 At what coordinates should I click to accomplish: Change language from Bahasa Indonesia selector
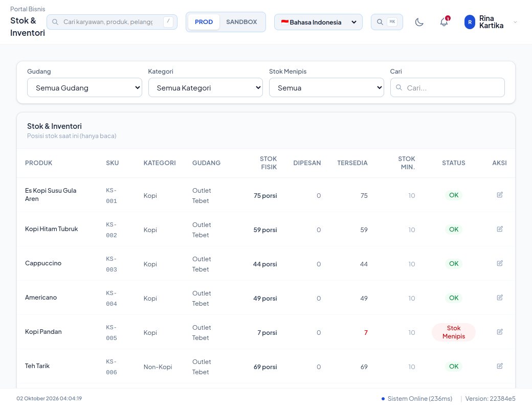318,22
